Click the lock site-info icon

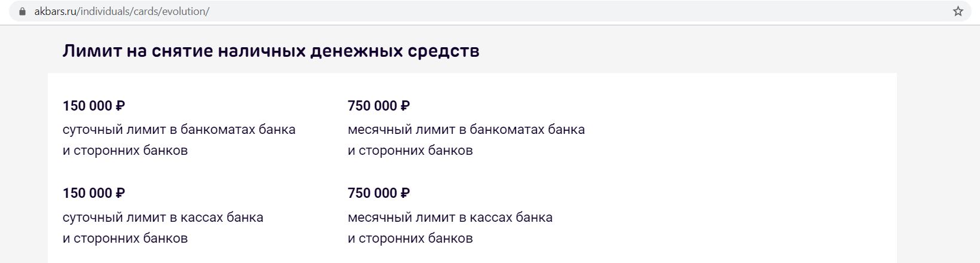click(23, 11)
